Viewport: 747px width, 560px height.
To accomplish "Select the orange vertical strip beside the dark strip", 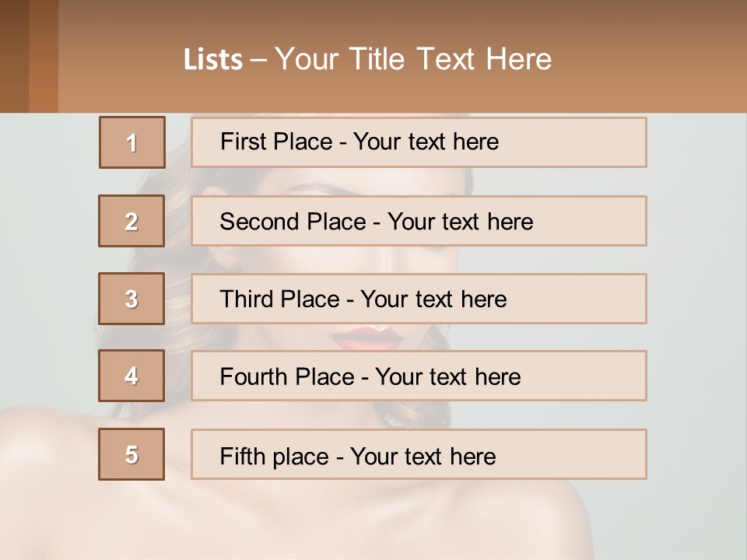I will point(44,56).
